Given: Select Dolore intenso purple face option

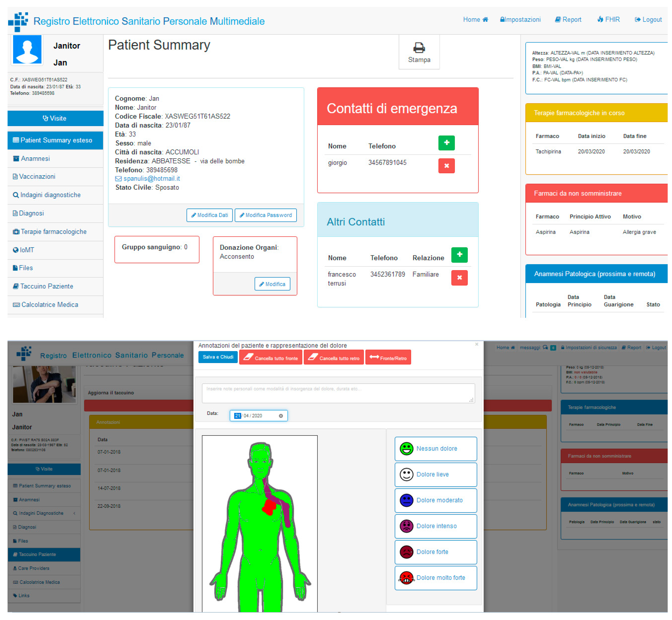Looking at the screenshot, I should tap(406, 526).
